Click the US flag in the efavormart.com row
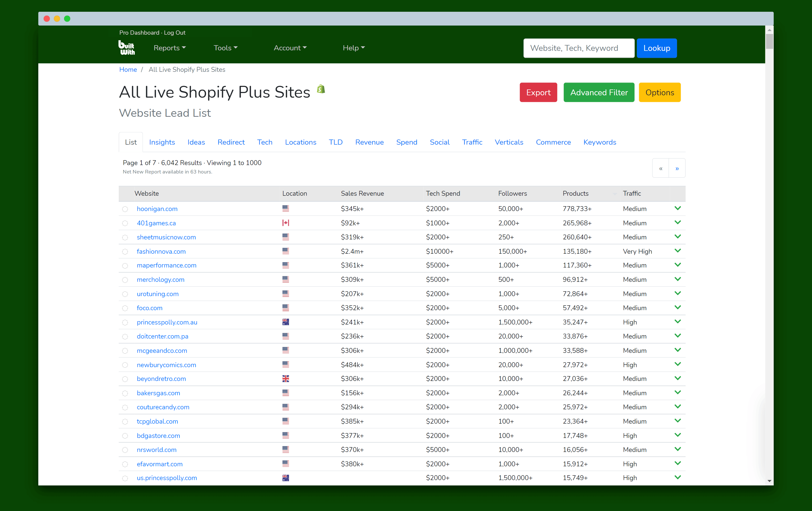Image resolution: width=812 pixels, height=511 pixels. [286, 464]
